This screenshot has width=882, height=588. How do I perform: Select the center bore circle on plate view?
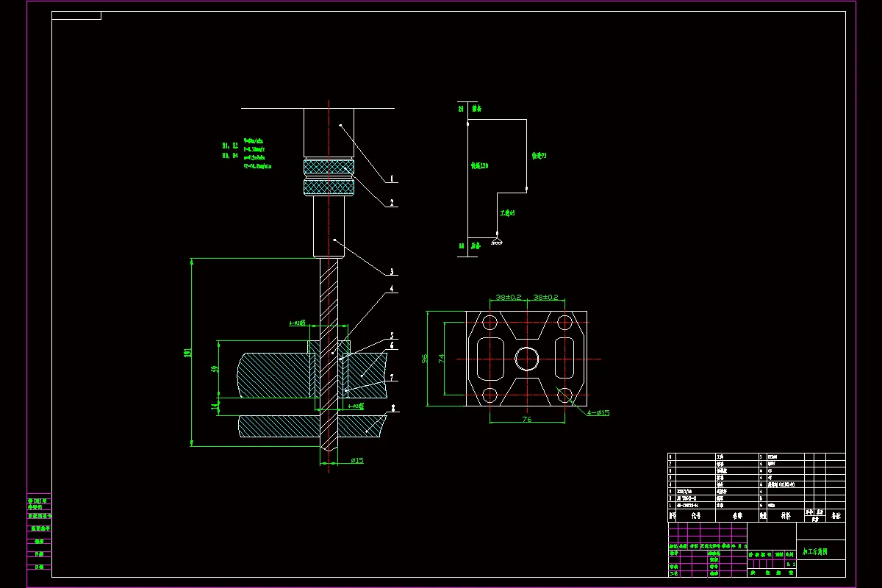526,359
